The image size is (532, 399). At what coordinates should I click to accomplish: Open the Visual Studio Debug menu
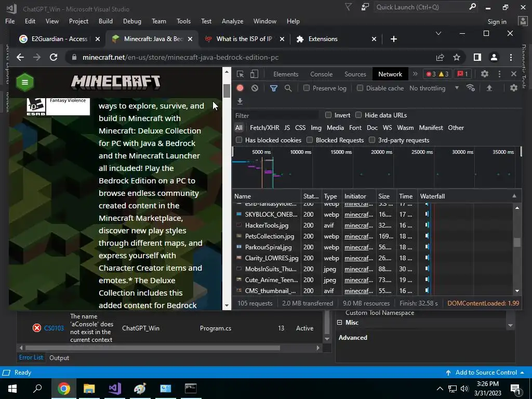132,21
